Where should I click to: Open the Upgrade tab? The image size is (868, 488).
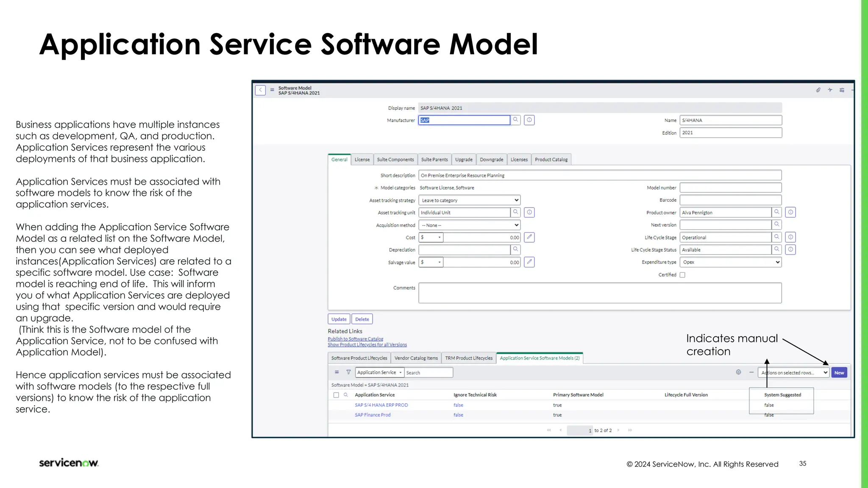point(464,160)
